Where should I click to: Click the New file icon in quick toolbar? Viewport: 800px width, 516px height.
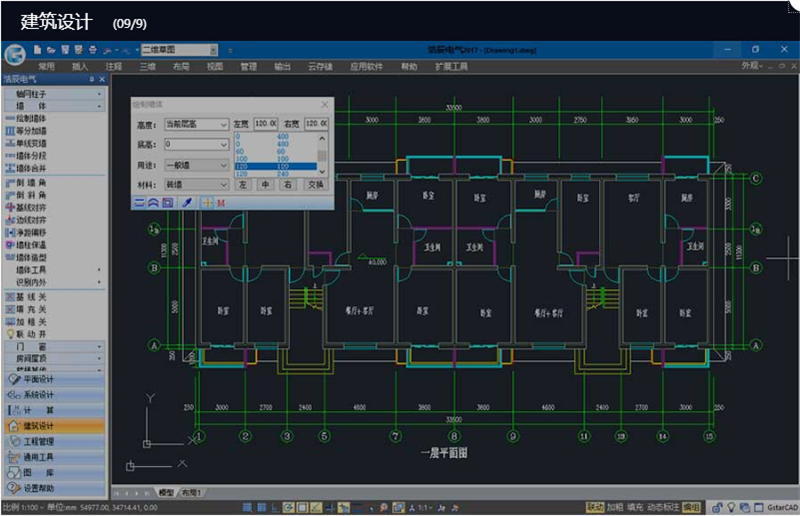pyautogui.click(x=37, y=49)
